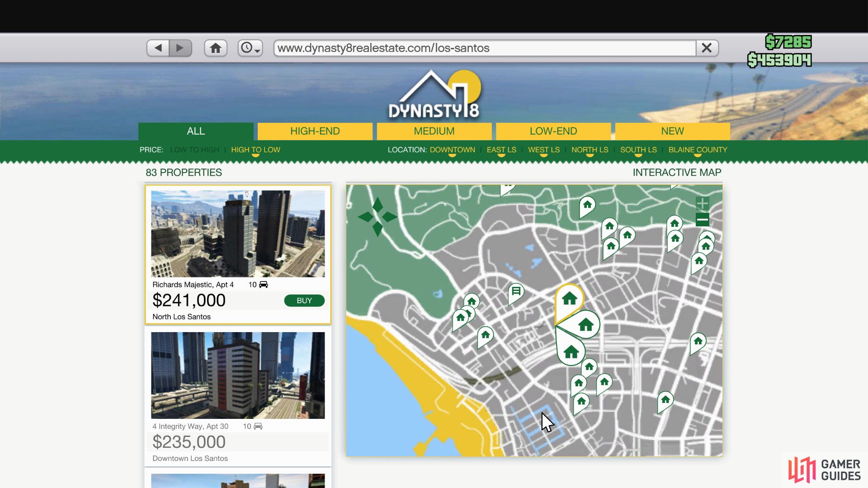This screenshot has height=488, width=868.
Task: Open the history clock dropdown
Action: tap(250, 48)
